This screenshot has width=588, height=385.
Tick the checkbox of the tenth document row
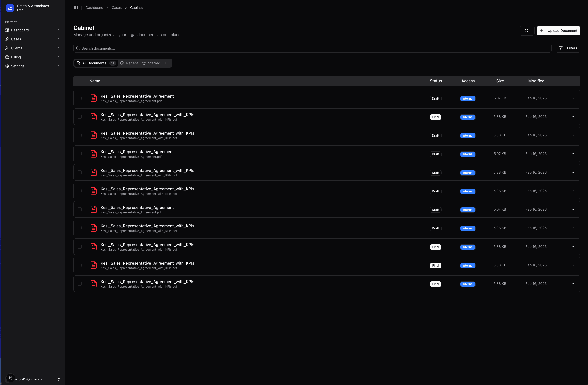(80, 265)
